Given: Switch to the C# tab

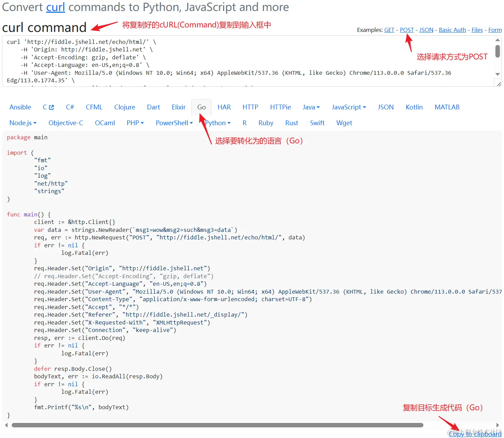Looking at the screenshot, I should (70, 107).
